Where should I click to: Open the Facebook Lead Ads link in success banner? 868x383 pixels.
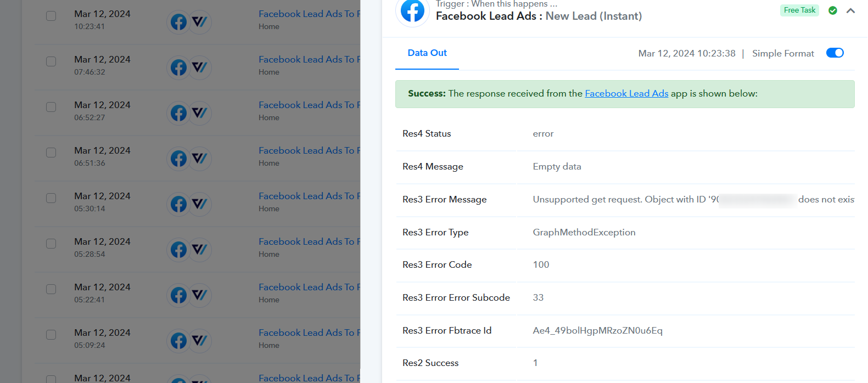click(x=626, y=94)
